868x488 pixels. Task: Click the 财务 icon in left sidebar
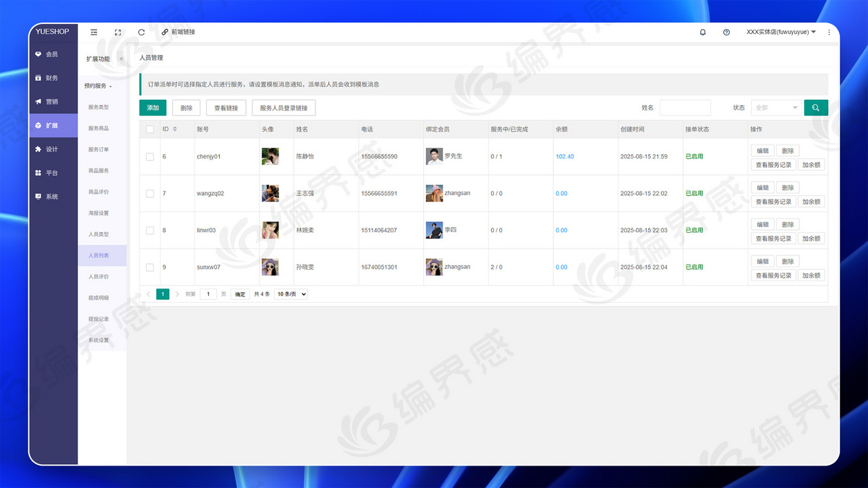point(38,77)
